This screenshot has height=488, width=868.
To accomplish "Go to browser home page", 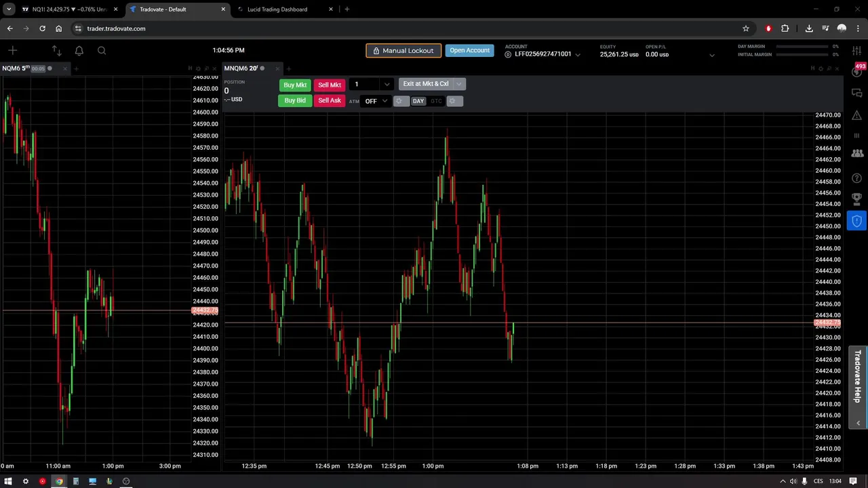I will click(x=59, y=28).
